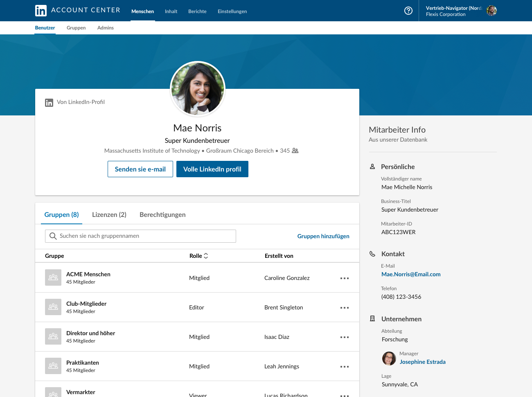Screen dimensions: 532x397
Task: Click the LinkedIn logo in the header
Action: [x=41, y=11]
